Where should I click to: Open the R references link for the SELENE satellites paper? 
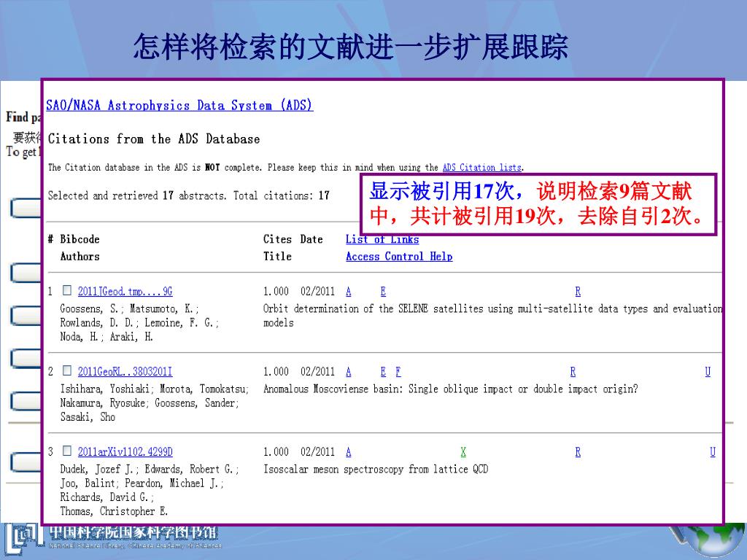pos(578,292)
